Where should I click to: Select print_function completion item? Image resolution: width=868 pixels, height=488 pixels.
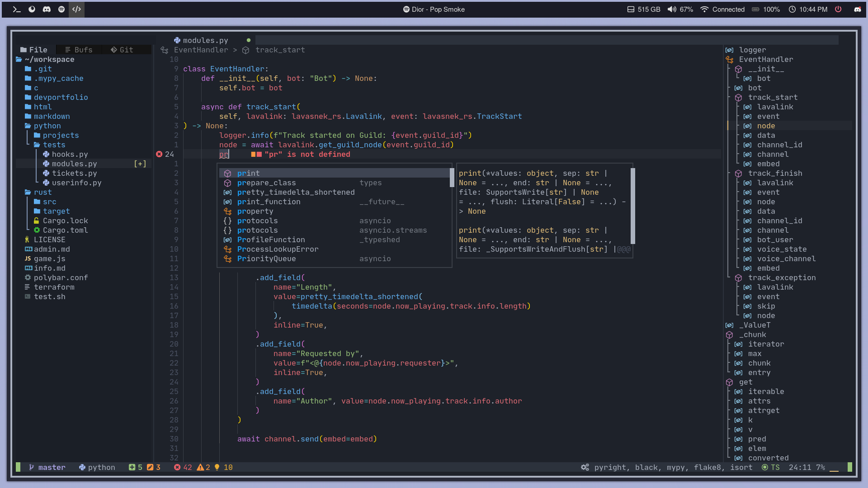269,202
